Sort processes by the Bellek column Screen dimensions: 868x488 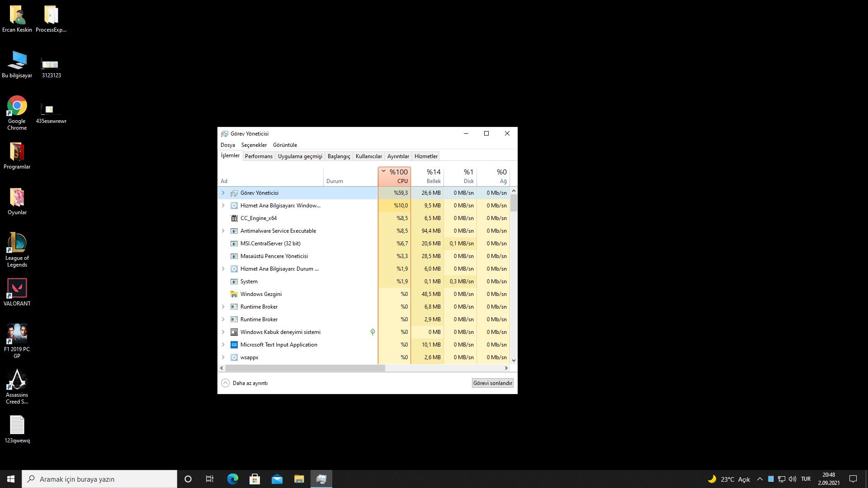pos(433,177)
